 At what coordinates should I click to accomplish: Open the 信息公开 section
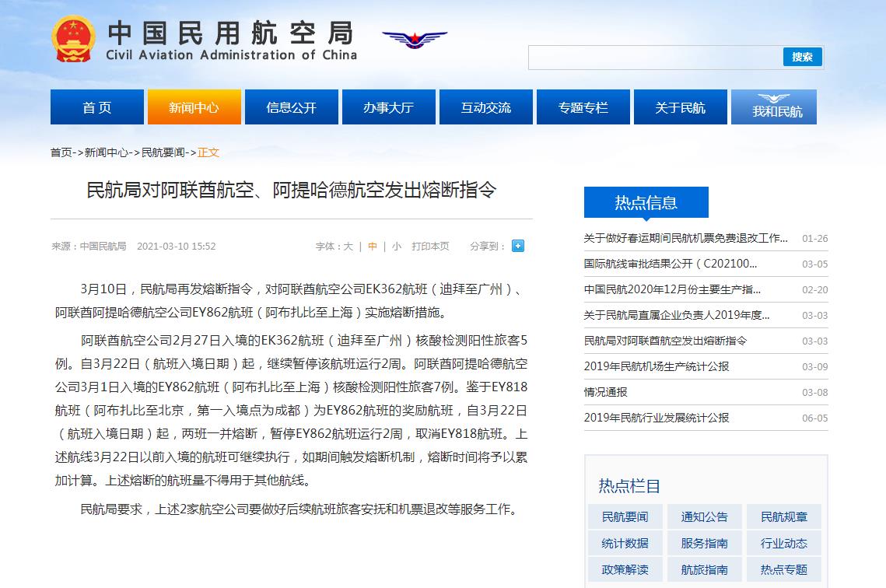[x=291, y=107]
